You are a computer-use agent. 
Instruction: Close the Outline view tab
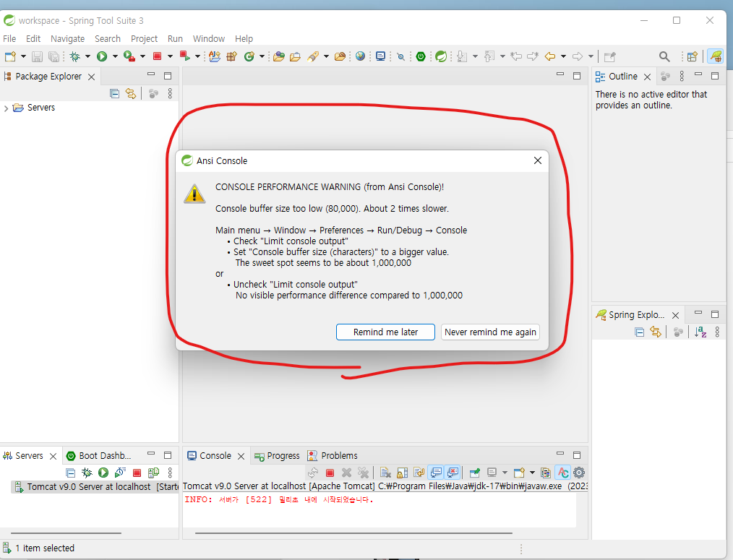[x=648, y=77]
